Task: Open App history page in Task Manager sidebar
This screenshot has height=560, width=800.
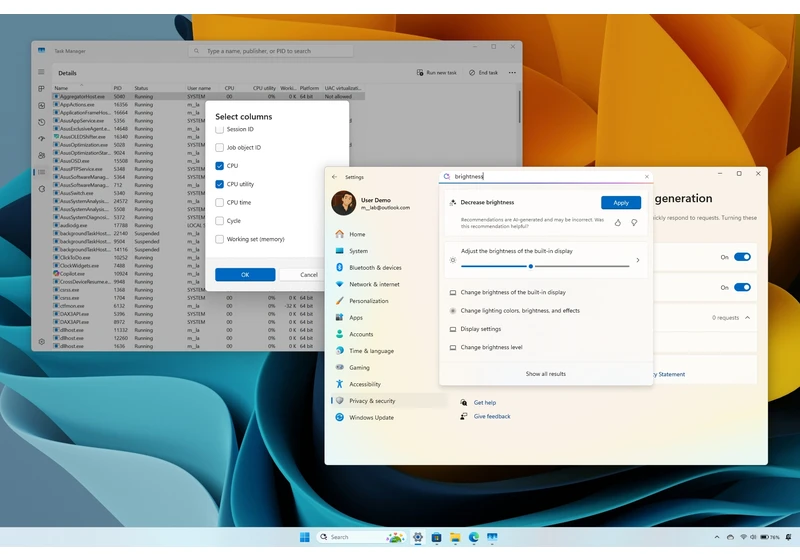Action: pyautogui.click(x=41, y=122)
